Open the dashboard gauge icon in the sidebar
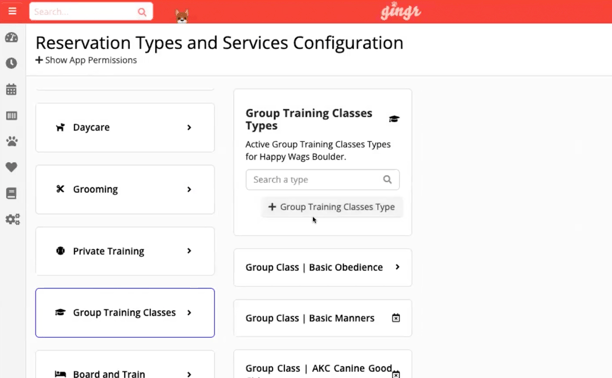The height and width of the screenshot is (378, 612). click(11, 37)
